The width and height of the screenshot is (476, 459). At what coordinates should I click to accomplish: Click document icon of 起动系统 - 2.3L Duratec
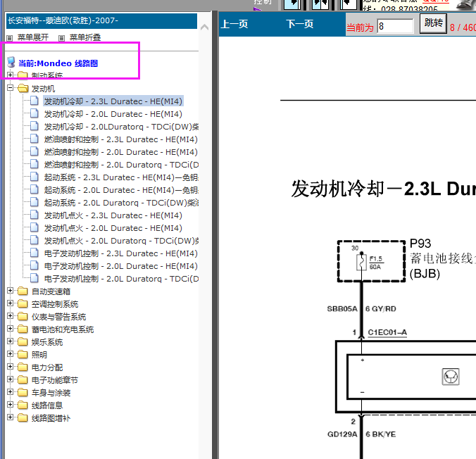pos(35,177)
